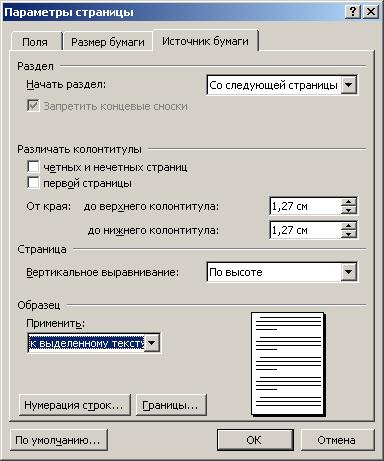
Task: Increase до верхнего колонтитула distance
Action: 349,202
